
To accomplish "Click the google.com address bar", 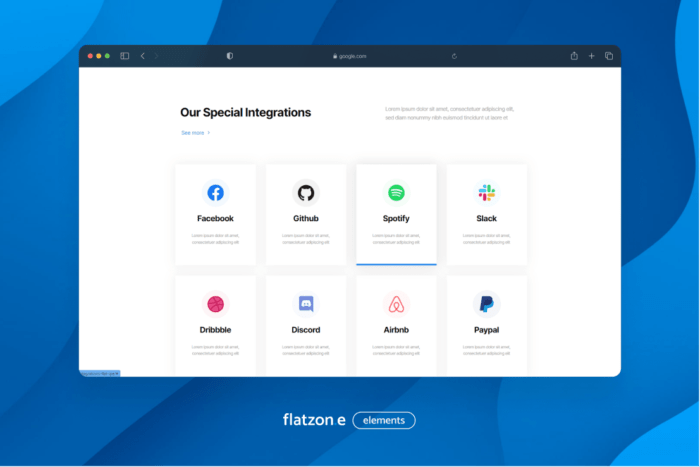I will [x=350, y=56].
